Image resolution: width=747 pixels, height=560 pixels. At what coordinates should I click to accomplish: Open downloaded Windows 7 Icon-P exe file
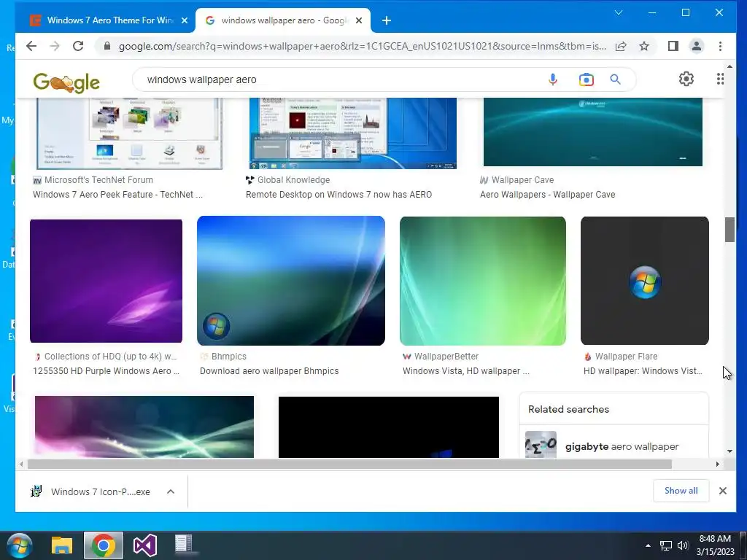click(90, 491)
